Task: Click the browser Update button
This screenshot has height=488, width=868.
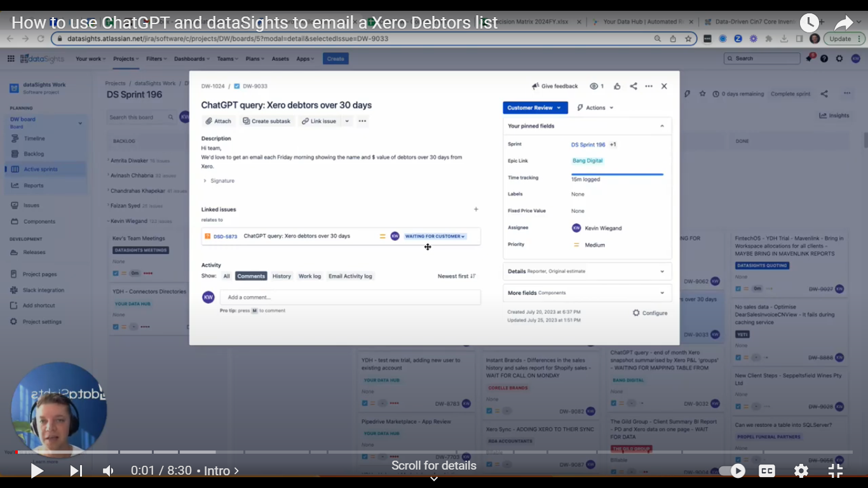Action: tap(844, 39)
